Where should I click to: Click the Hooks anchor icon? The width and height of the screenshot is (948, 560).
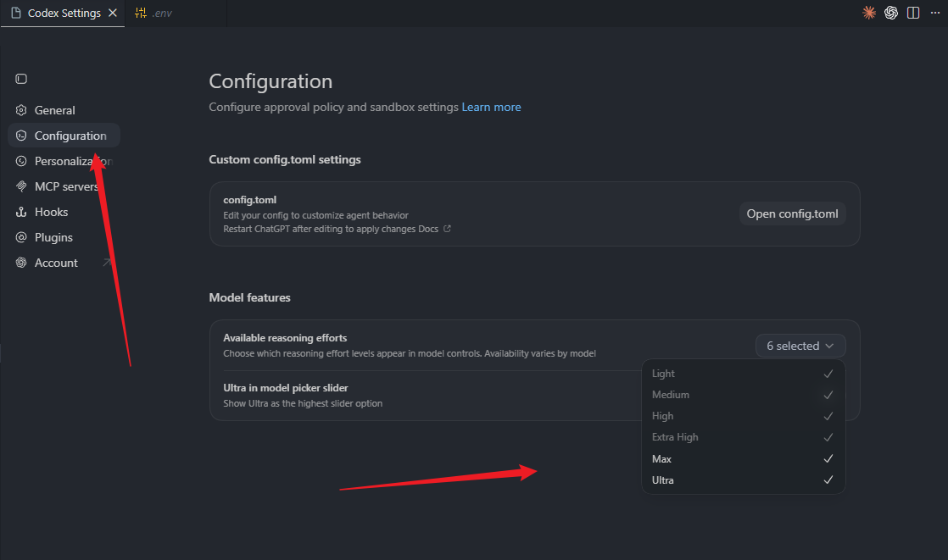click(x=21, y=212)
